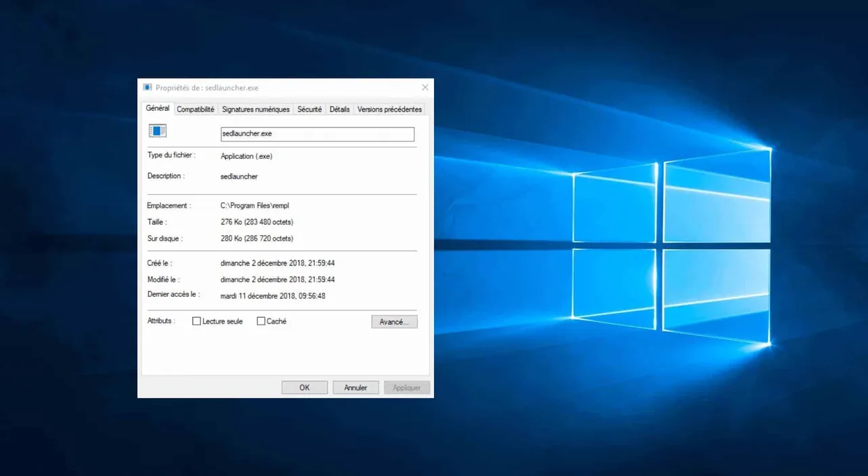
Task: Close the properties window
Action: 425,87
